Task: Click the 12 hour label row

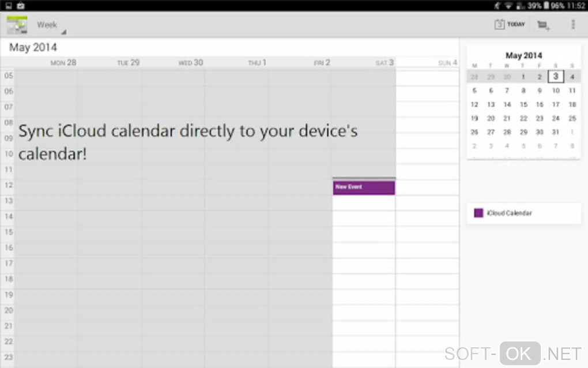Action: point(9,185)
